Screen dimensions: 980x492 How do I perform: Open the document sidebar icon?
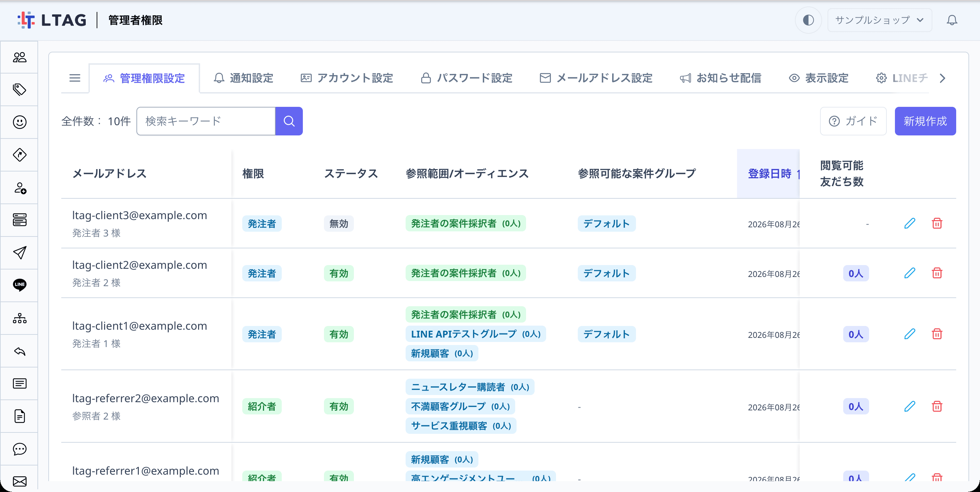(x=19, y=416)
